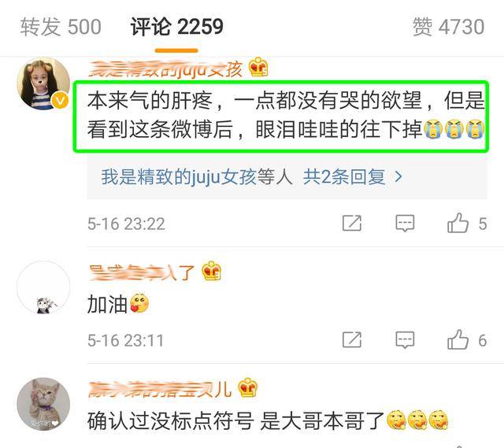Select the 评论 2259 tab
Screen dimensions: 504x448
pyautogui.click(x=176, y=27)
